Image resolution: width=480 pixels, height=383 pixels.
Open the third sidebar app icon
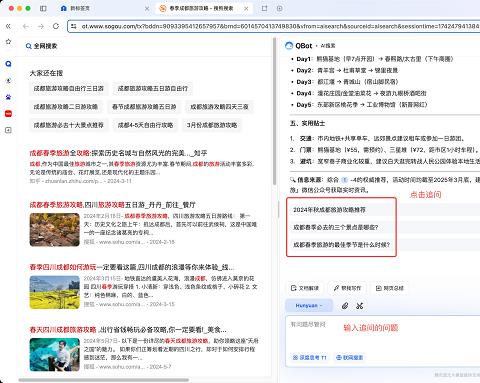coord(8,80)
